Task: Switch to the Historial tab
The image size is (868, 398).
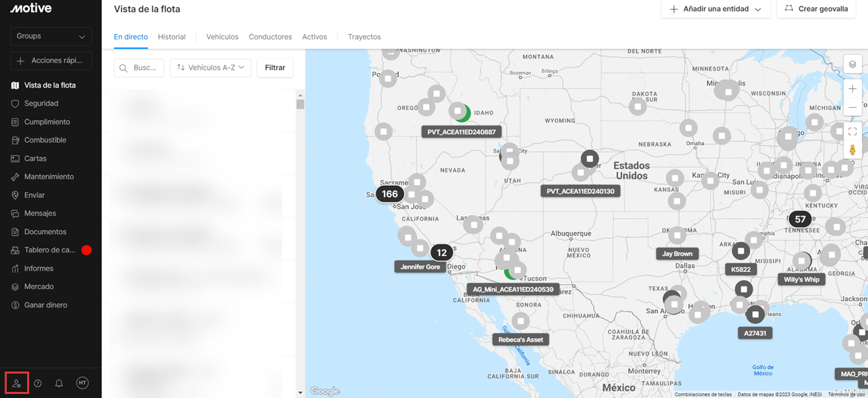Action: (172, 37)
